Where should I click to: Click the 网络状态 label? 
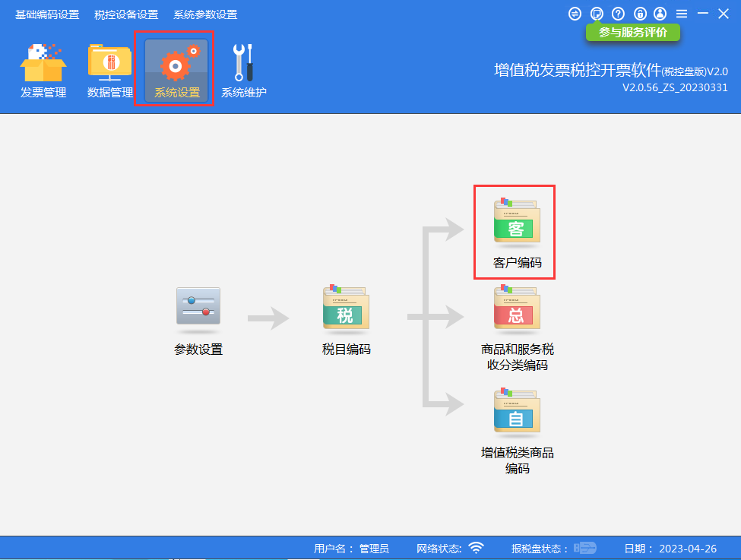point(439,548)
